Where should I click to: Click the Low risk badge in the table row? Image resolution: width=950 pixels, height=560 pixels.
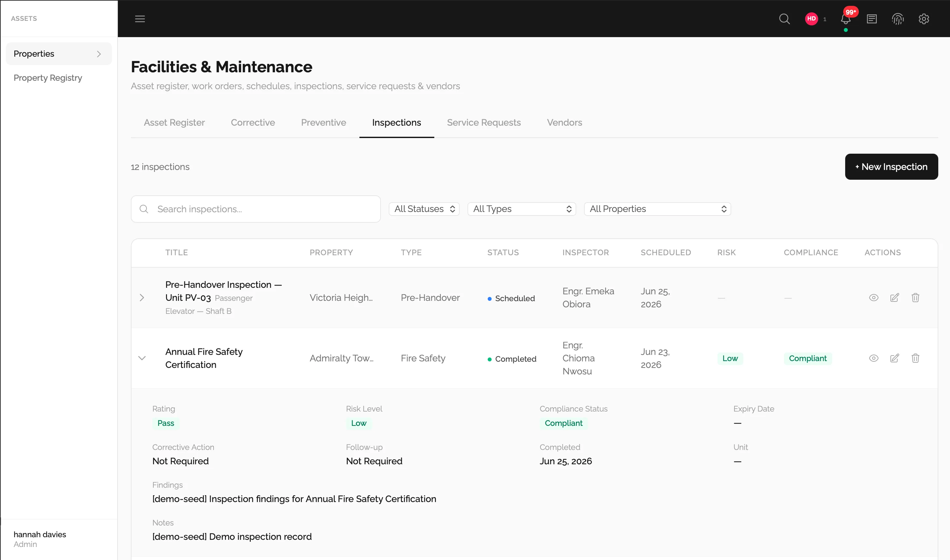(730, 358)
